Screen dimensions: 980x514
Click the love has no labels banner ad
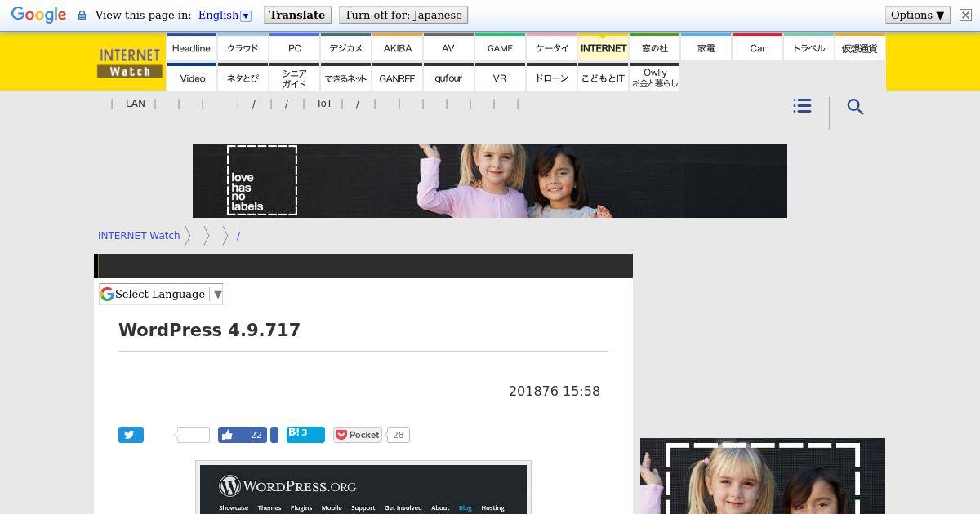point(490,181)
